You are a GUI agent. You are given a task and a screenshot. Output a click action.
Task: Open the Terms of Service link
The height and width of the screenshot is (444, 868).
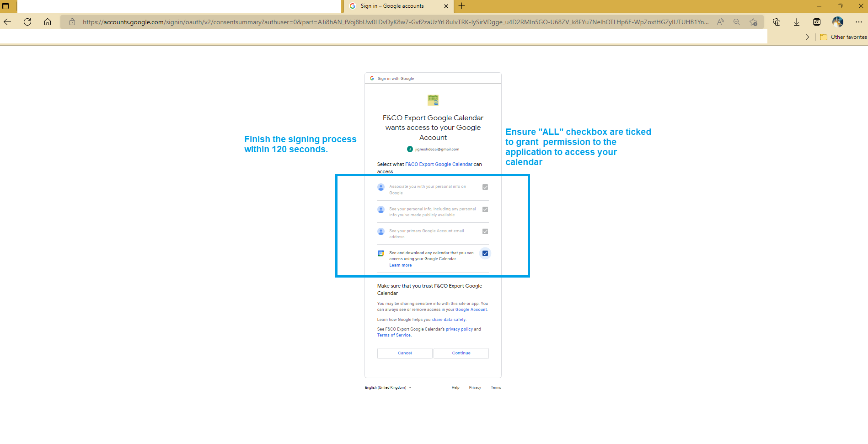coord(394,335)
